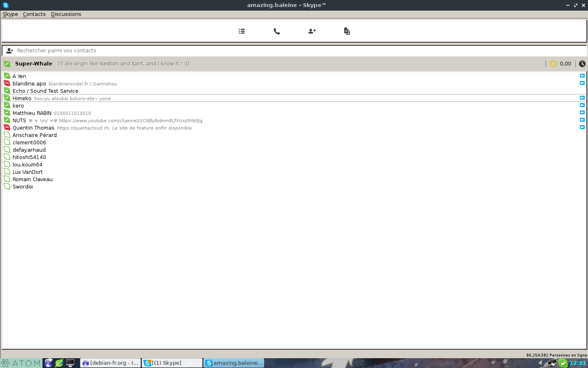Click '86,254,582 Personnes en ligne' status text

tap(557, 355)
